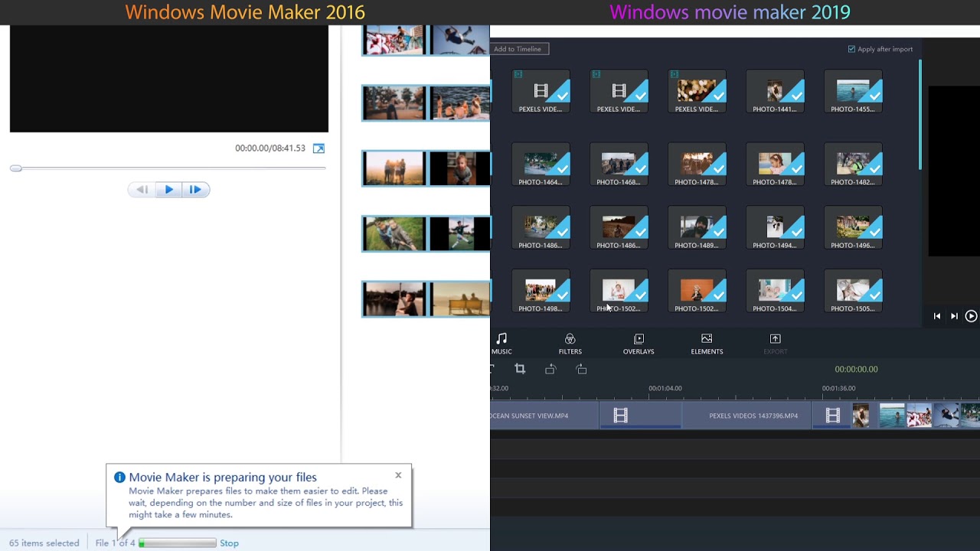This screenshot has width=980, height=551.
Task: Click the Add to Timeline button
Action: tap(518, 49)
